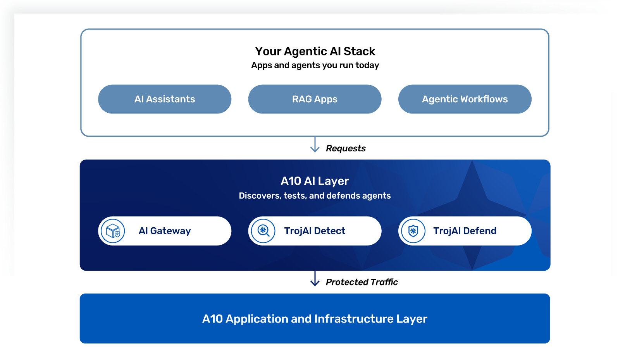Open the AI Gateway component
Screen dimensions: 625x364
tap(165, 231)
